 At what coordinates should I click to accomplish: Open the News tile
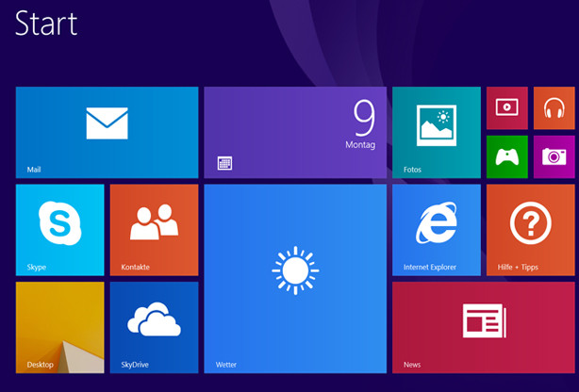tap(484, 327)
